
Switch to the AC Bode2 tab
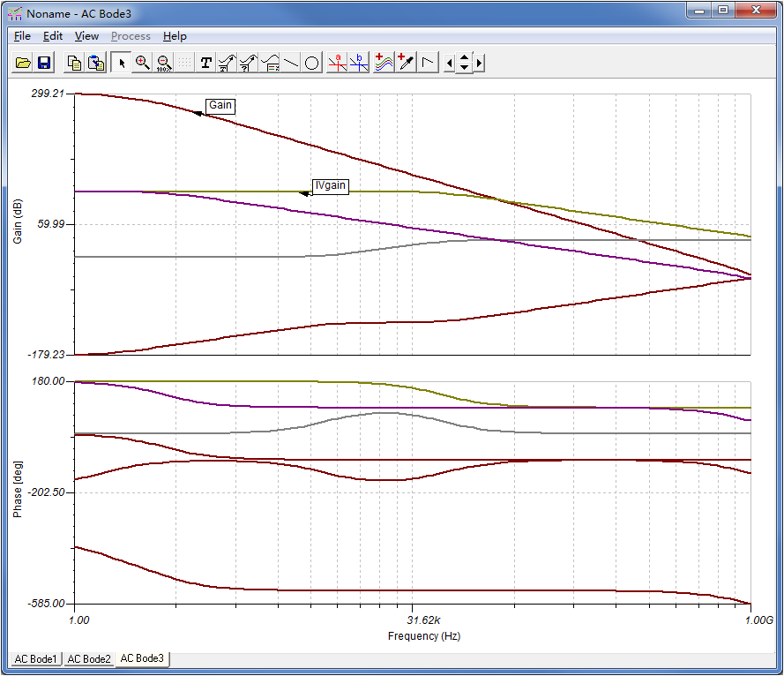click(x=89, y=658)
